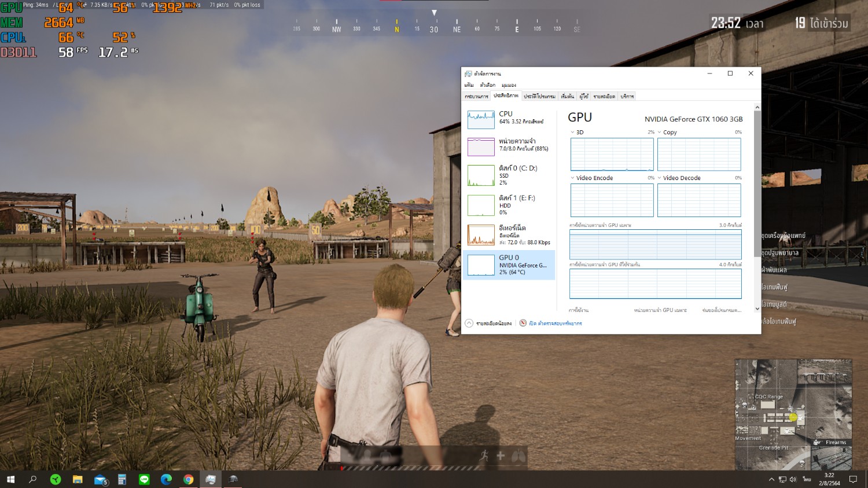Open the Copy engine graph dropdown
The width and height of the screenshot is (868, 488).
(660, 132)
